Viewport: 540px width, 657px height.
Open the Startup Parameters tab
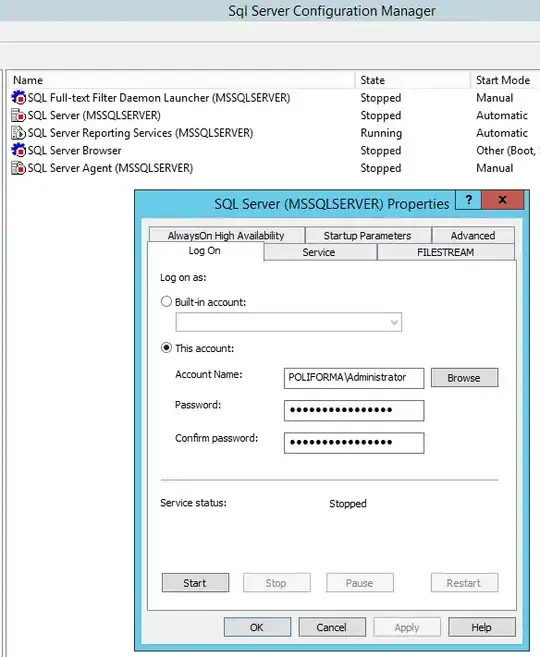click(367, 235)
